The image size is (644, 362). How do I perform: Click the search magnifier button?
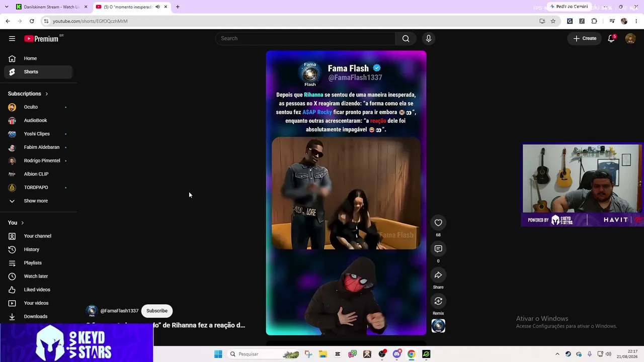tap(406, 39)
